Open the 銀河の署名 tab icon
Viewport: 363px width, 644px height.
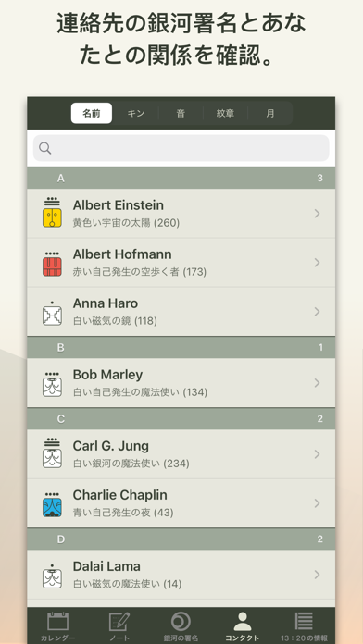(181, 621)
